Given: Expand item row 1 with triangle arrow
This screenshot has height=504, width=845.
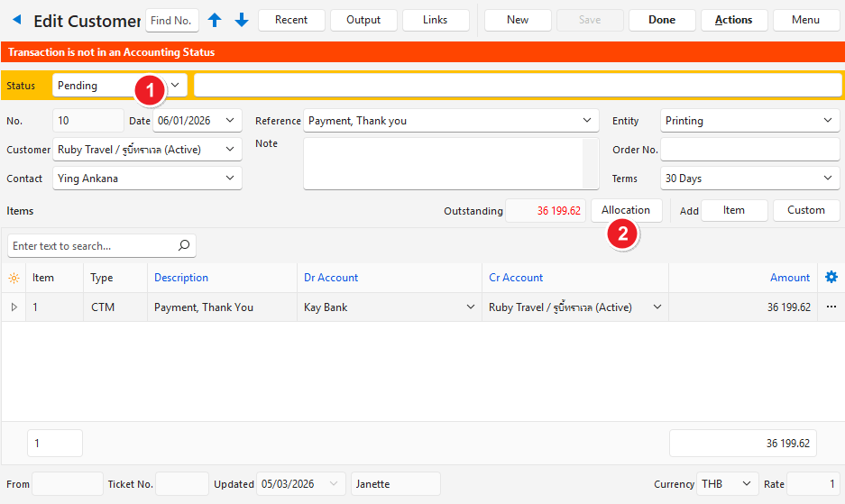Looking at the screenshot, I should tap(14, 307).
